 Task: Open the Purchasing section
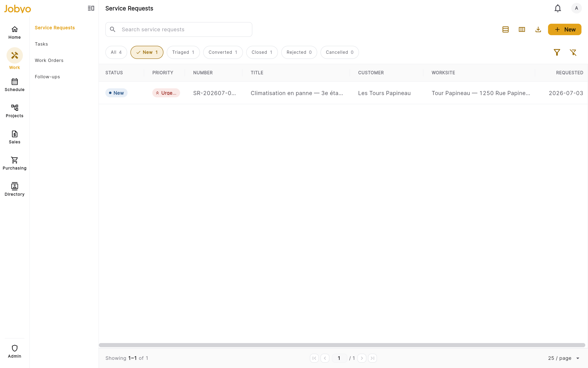click(14, 164)
